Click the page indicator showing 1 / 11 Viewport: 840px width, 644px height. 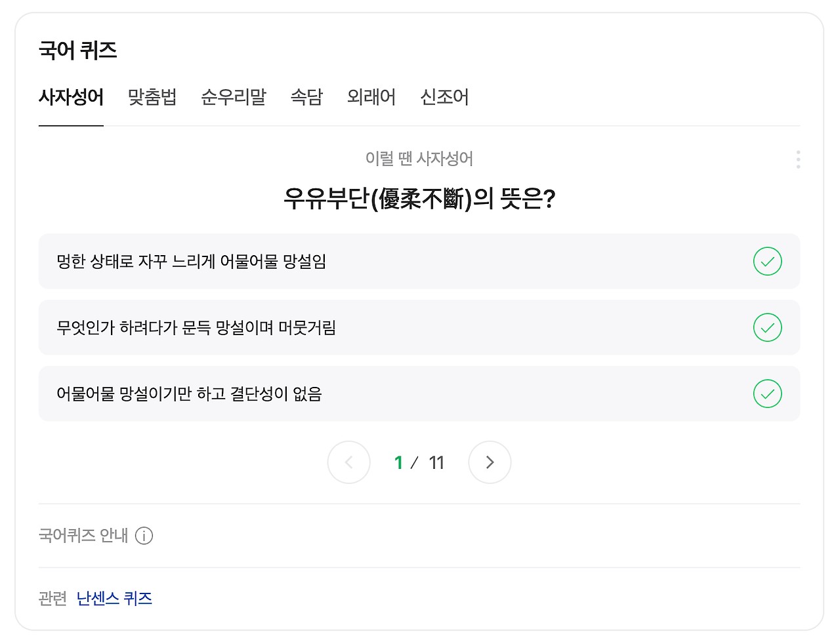[419, 462]
